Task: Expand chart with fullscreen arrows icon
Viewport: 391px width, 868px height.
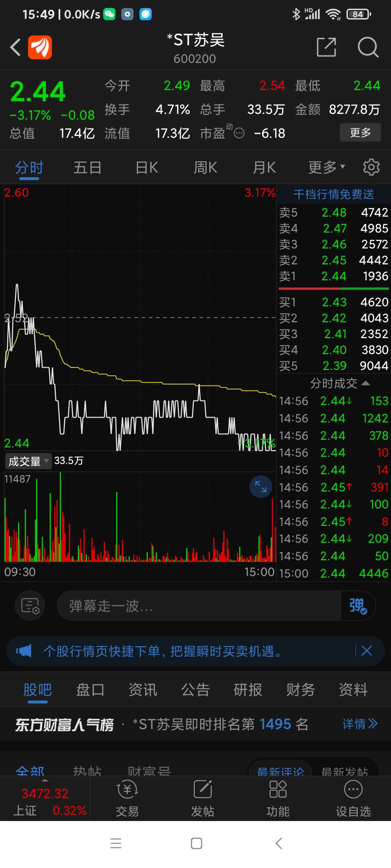Action: (x=261, y=486)
